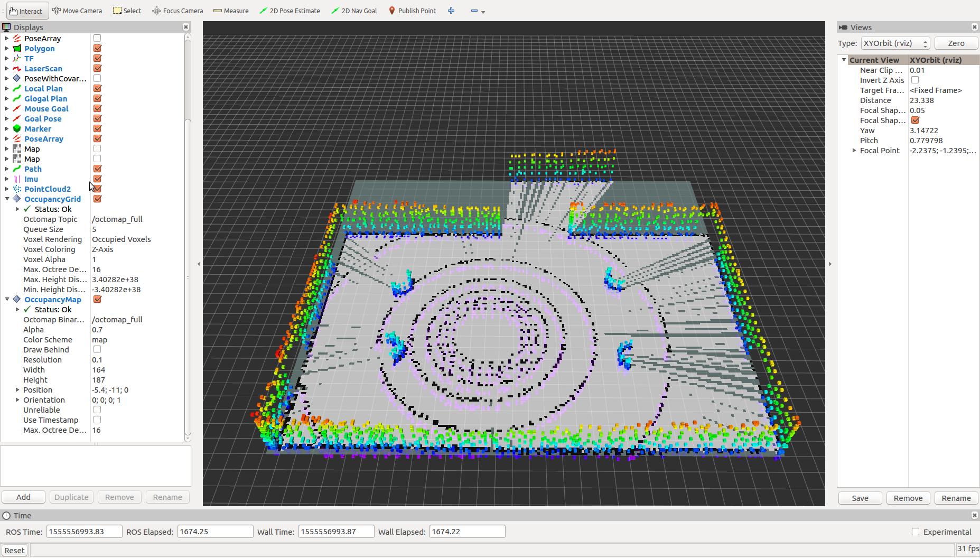
Task: Toggle the Draw Behind checkbox
Action: [x=97, y=349]
